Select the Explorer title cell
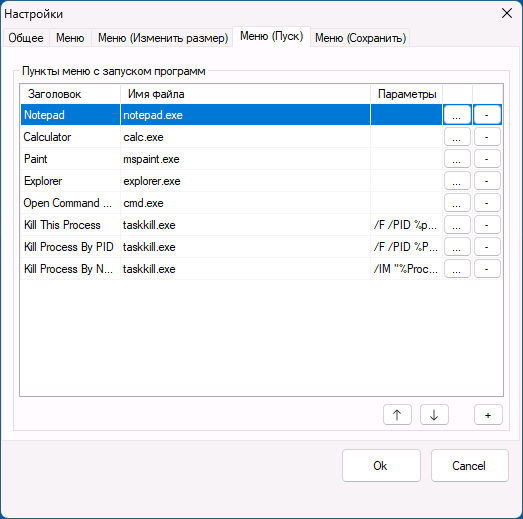 70,181
